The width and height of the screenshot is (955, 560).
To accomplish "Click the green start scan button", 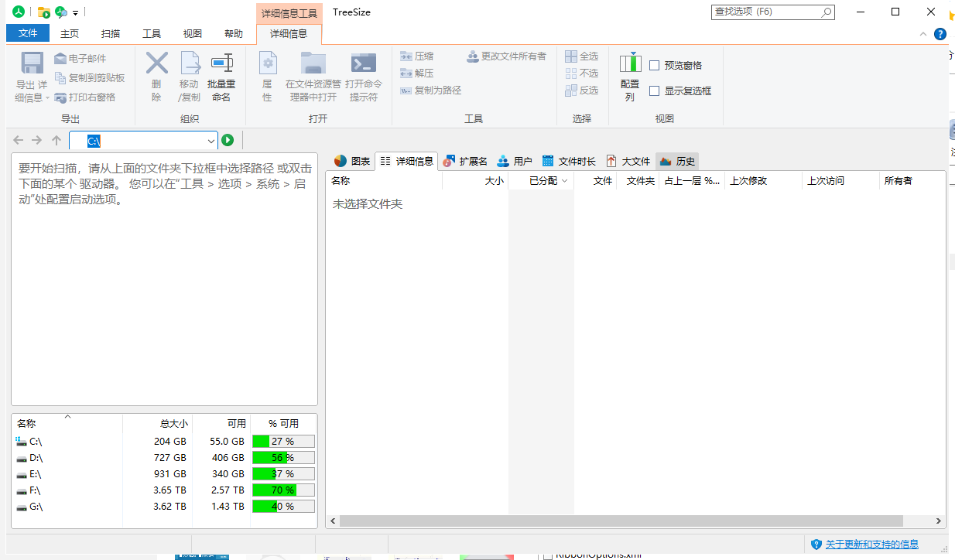I will [228, 140].
